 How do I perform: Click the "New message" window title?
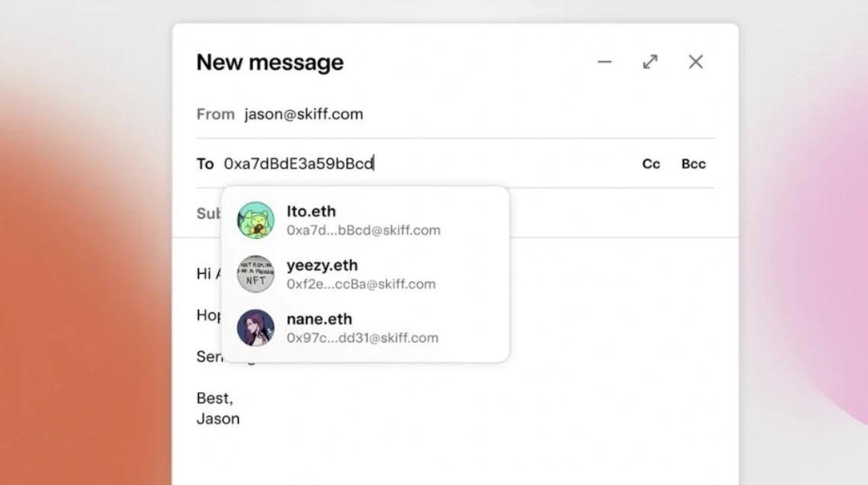270,63
